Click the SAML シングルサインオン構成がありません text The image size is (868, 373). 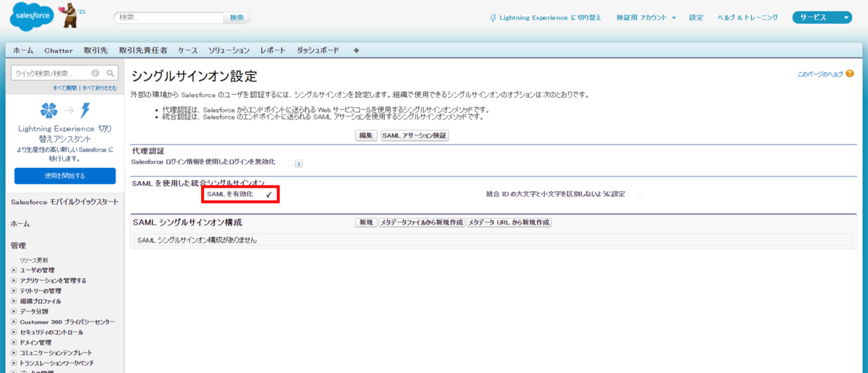pos(197,240)
